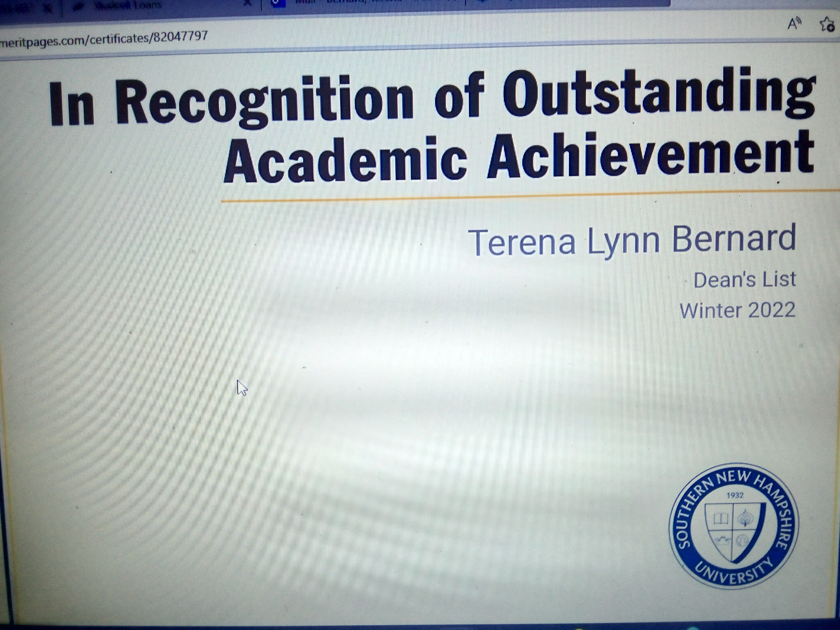Click the Southern New Hampshire University seal

(733, 526)
